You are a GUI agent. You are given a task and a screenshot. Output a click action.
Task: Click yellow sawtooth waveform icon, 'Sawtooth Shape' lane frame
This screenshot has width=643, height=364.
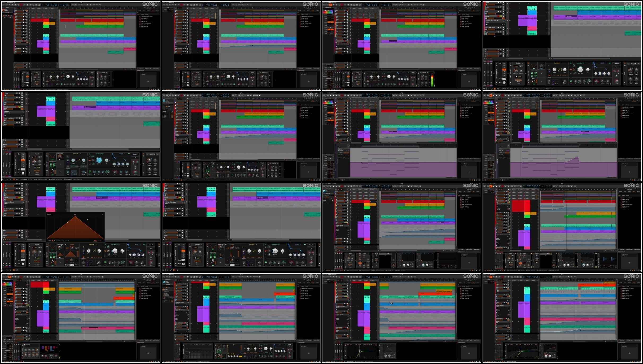pyautogui.click(x=254, y=251)
